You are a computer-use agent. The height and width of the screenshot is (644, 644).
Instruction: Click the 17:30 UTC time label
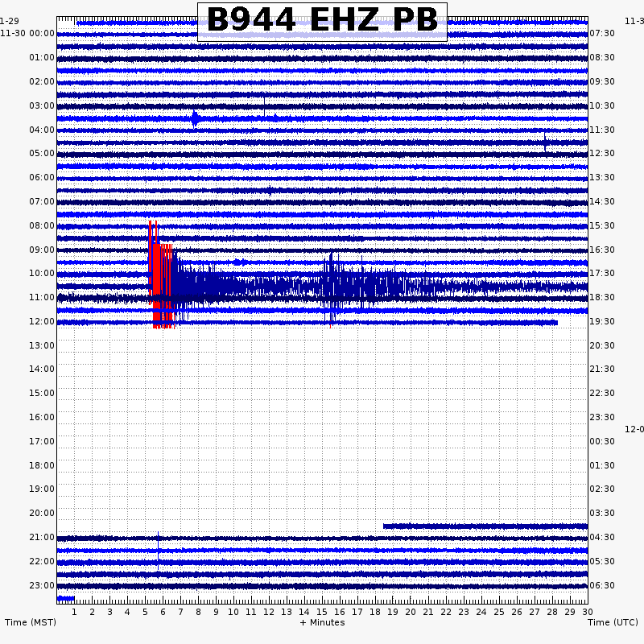tap(602, 273)
